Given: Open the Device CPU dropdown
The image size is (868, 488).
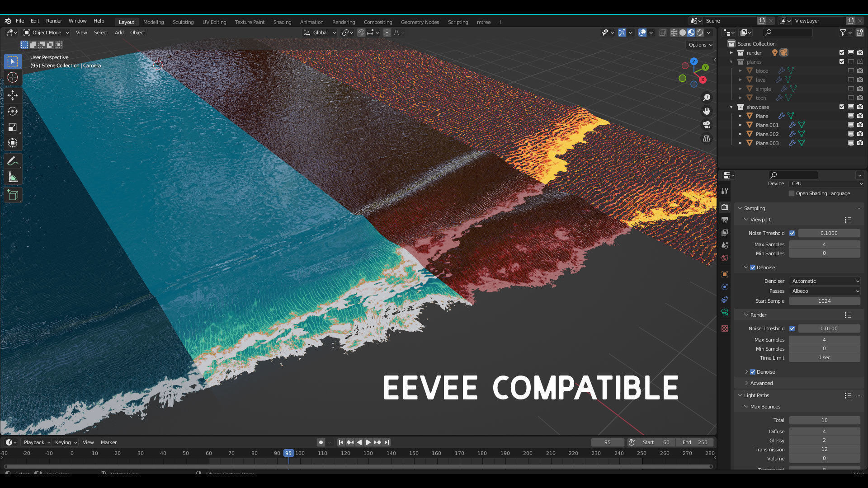Looking at the screenshot, I should click(x=827, y=183).
